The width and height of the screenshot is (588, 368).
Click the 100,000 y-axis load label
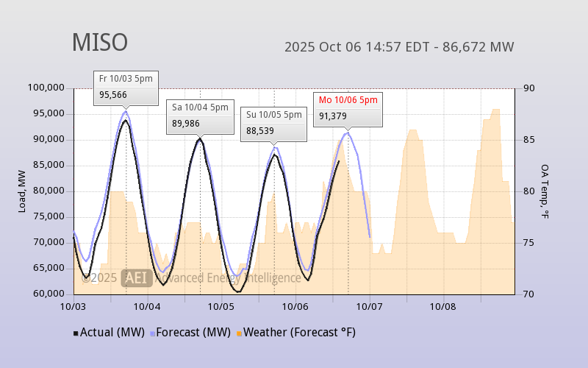click(x=46, y=88)
